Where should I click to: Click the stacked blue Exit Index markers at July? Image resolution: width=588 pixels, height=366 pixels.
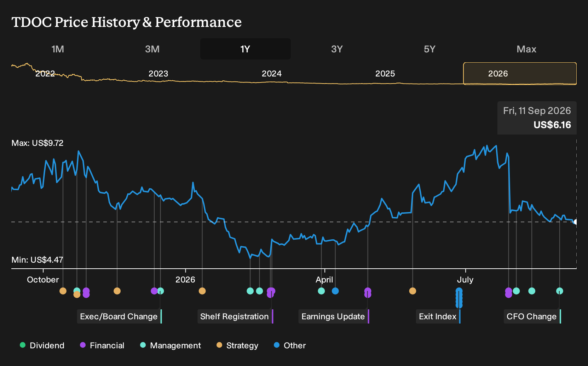point(459,298)
